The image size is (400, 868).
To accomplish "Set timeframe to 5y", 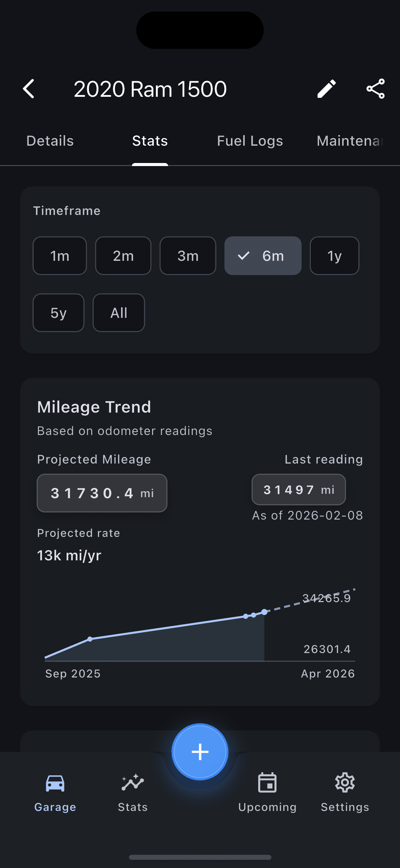I will pos(58,313).
